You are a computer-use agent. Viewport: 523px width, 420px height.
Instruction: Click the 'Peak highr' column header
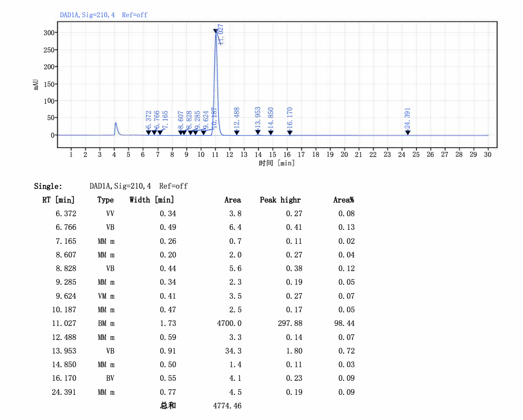click(x=280, y=200)
